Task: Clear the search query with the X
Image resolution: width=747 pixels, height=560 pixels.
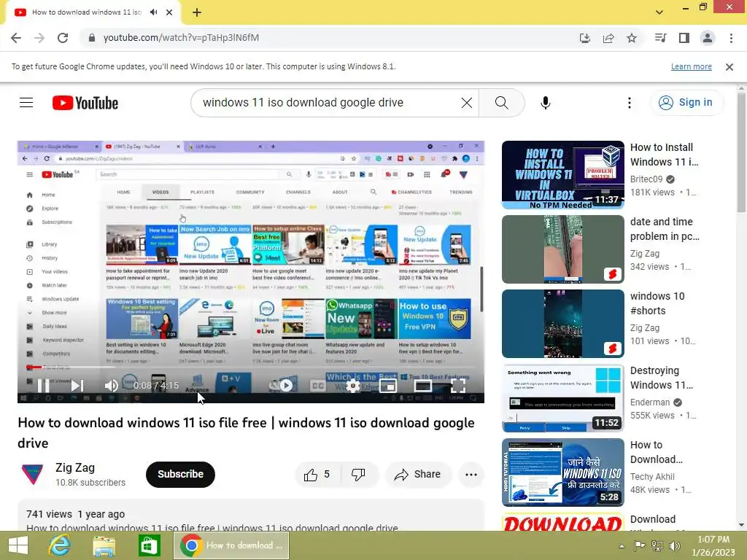Action: coord(467,102)
